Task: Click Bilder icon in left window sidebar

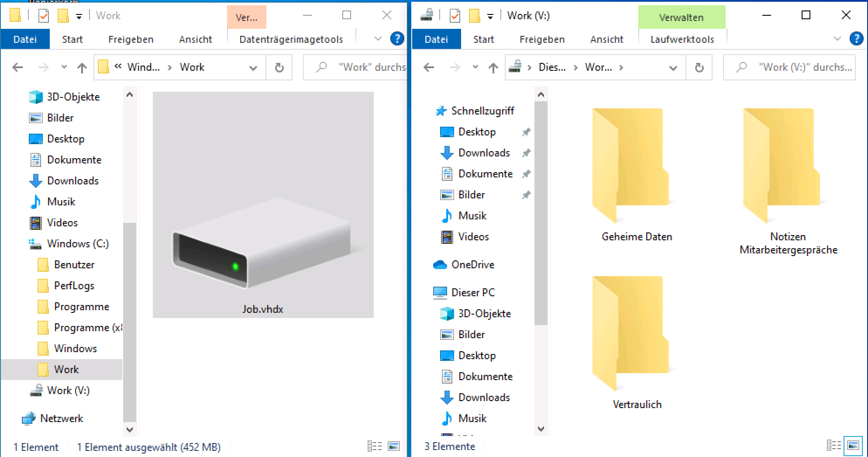Action: pyautogui.click(x=35, y=118)
